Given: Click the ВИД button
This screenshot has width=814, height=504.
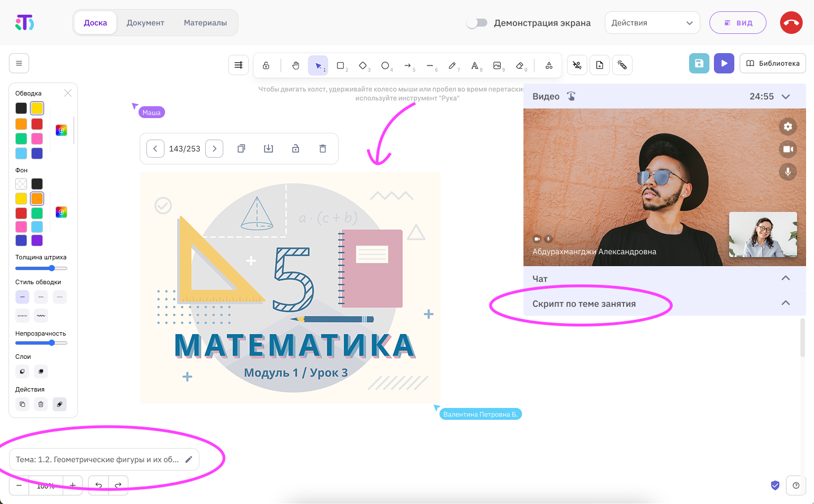Looking at the screenshot, I should 738,23.
